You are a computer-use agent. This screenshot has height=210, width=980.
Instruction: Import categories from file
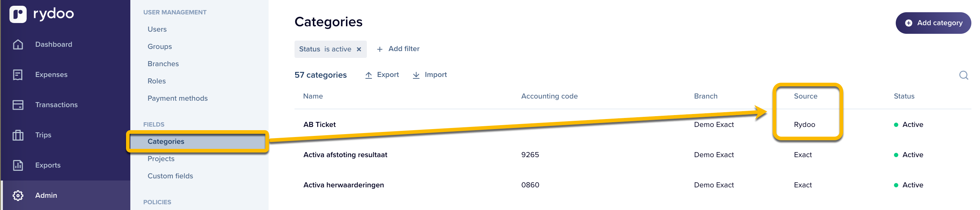point(430,75)
